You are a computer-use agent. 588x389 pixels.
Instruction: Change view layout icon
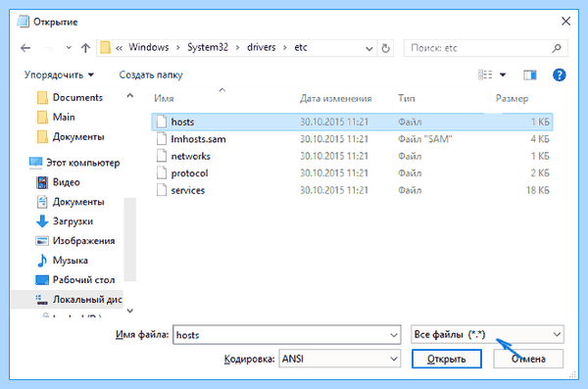pos(485,74)
